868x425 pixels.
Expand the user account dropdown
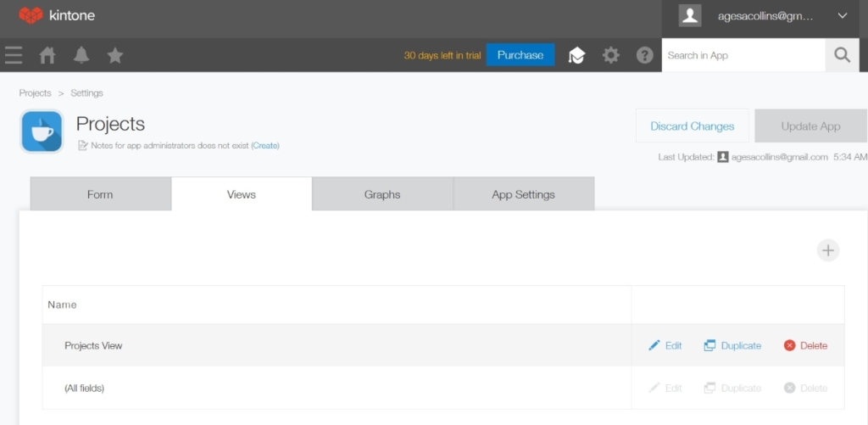[x=842, y=15]
